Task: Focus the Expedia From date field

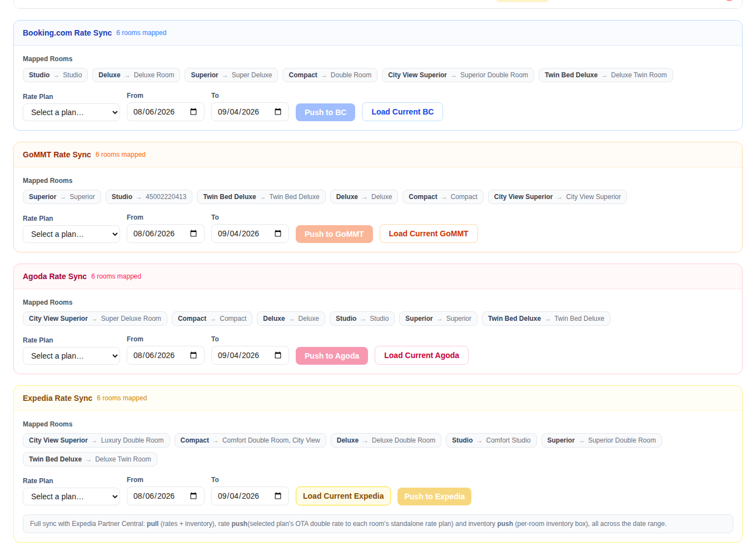Action: click(x=166, y=496)
